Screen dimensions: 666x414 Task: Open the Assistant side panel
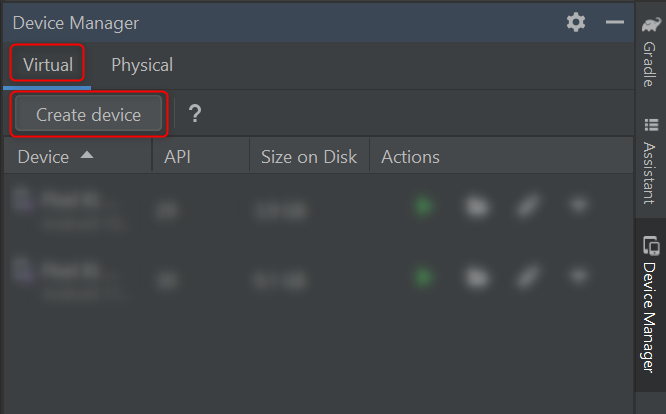650,161
